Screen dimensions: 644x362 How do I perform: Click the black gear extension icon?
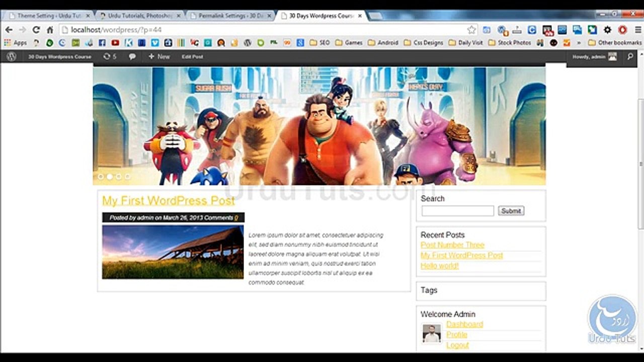(607, 30)
